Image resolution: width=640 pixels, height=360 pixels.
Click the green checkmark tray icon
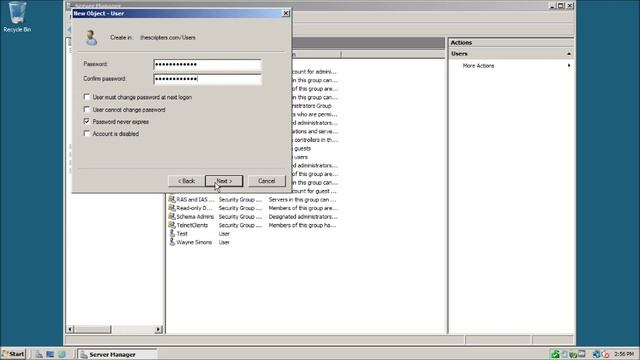tap(555, 354)
